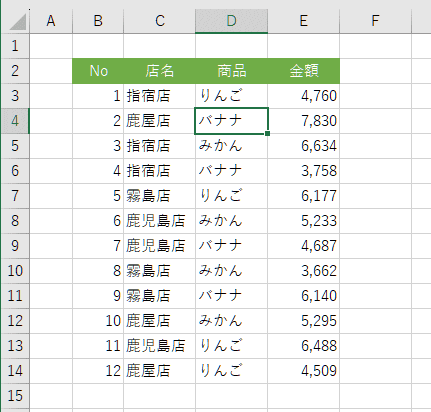Image resolution: width=431 pixels, height=412 pixels.
Task: Click the 金額 header cell
Action: click(303, 71)
